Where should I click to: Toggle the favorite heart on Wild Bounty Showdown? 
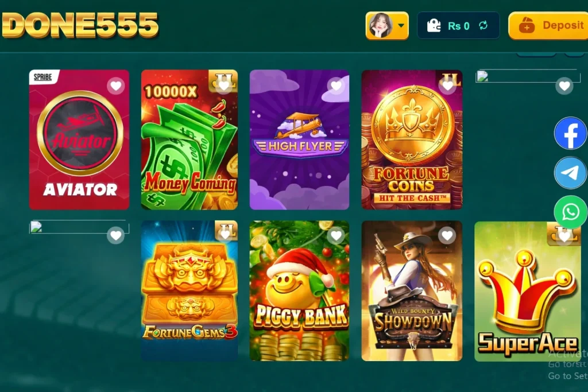pos(447,235)
